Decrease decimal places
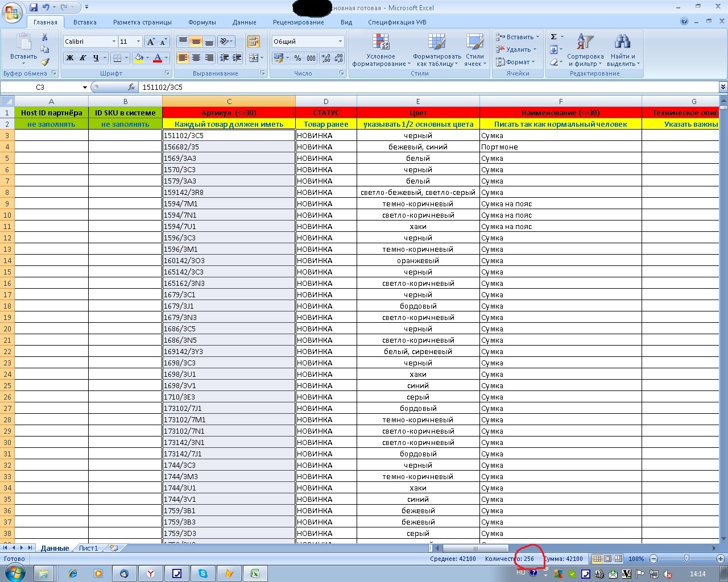Screen dimensions: 728x582 (x=338, y=58)
